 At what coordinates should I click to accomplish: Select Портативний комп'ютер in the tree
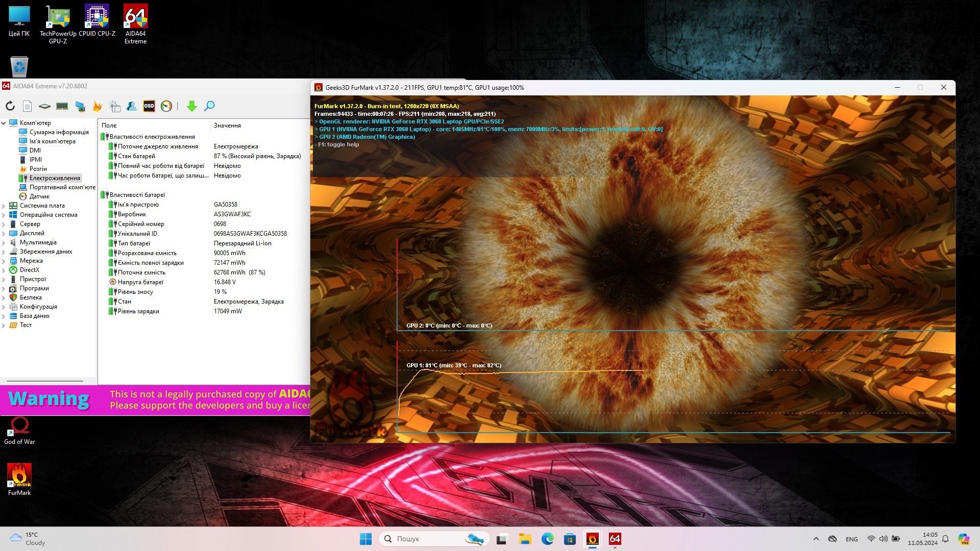(57, 187)
